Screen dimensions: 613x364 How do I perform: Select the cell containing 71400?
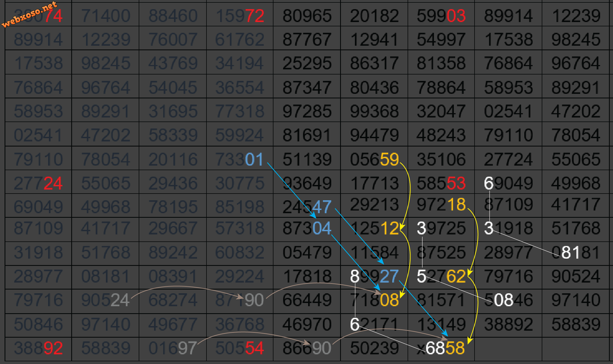coord(106,16)
